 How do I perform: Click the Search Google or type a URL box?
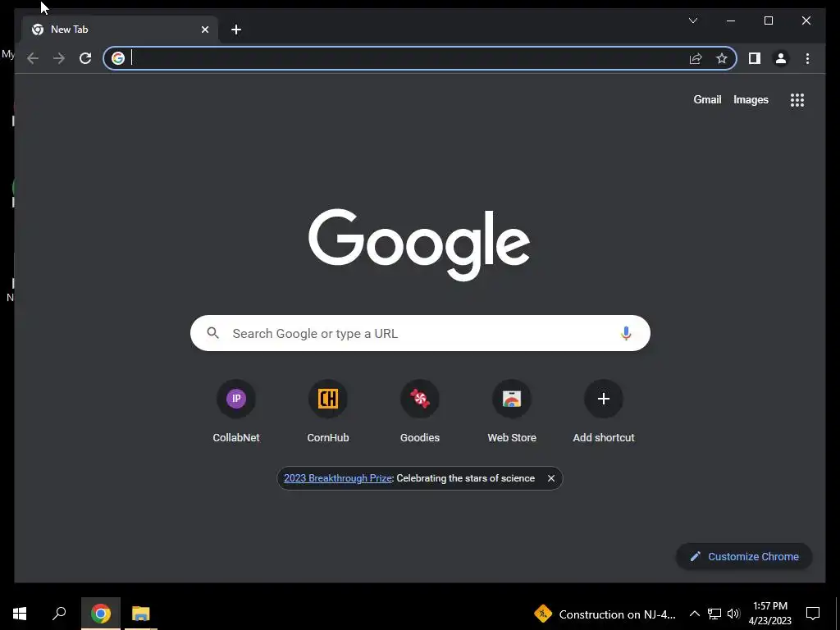(x=420, y=333)
